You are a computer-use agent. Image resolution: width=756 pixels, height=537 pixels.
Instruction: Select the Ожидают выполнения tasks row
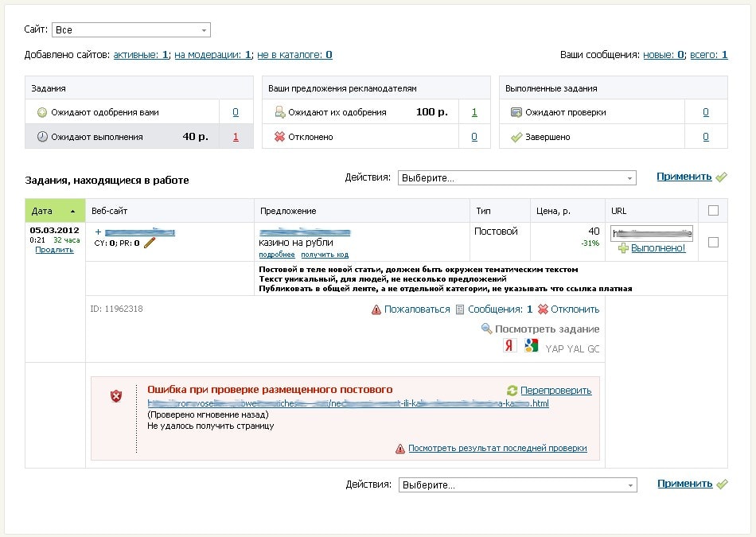138,137
